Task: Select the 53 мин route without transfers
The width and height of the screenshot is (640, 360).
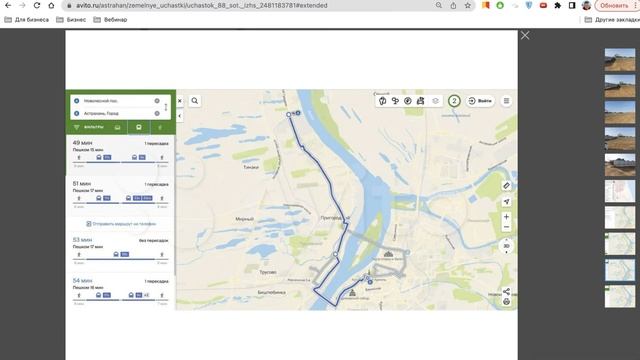Action: coord(120,252)
